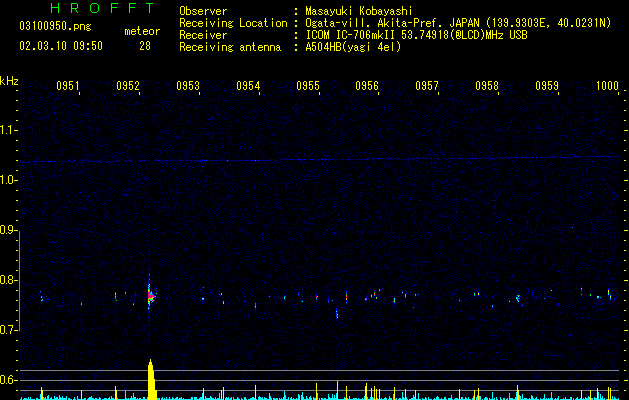Click the 0954 time marker
629x400 pixels.
coord(248,85)
